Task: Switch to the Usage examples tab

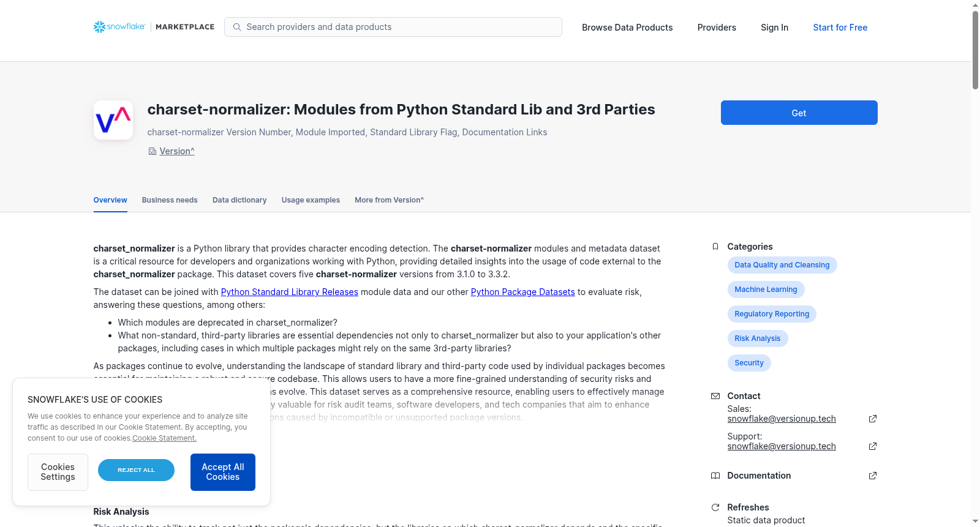Action: (311, 200)
